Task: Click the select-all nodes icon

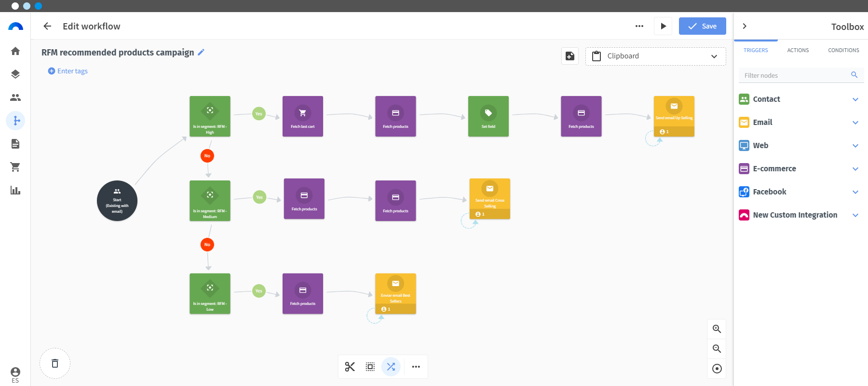Action: point(370,367)
